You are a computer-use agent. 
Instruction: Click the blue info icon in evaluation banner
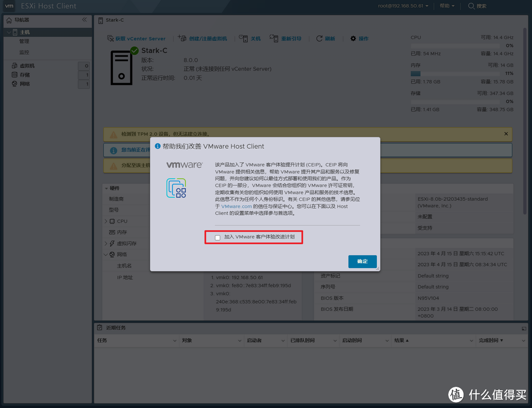coord(114,150)
